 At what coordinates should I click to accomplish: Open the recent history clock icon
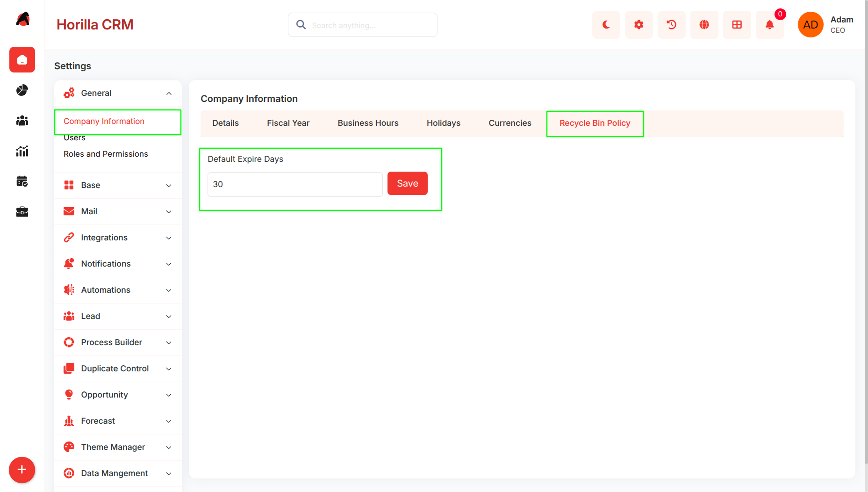coord(672,25)
